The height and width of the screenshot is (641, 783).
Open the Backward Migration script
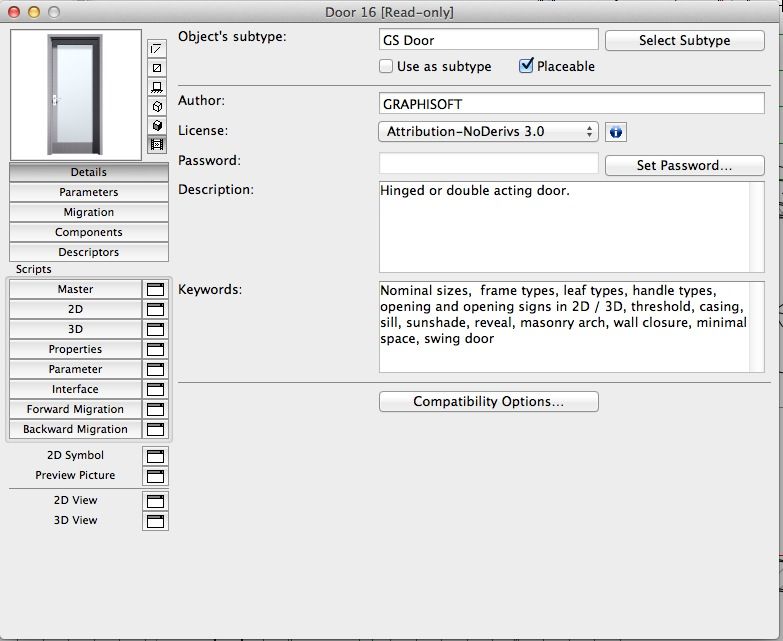pos(75,429)
